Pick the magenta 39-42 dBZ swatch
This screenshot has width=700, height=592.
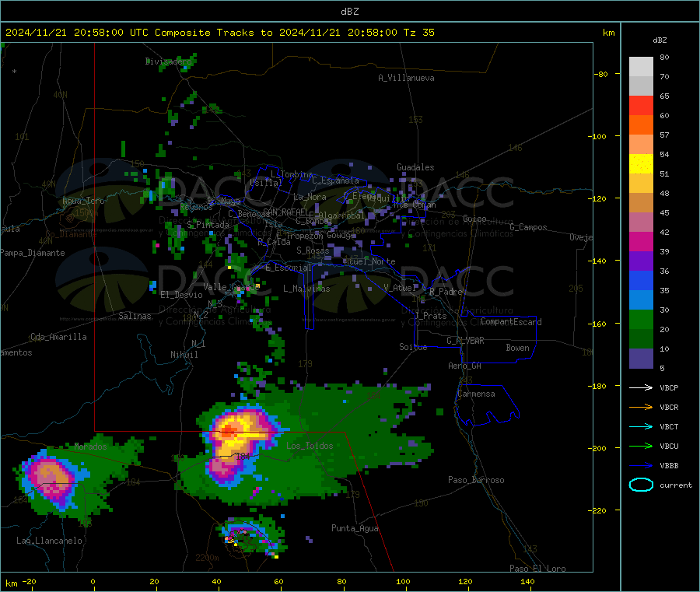[x=641, y=241]
